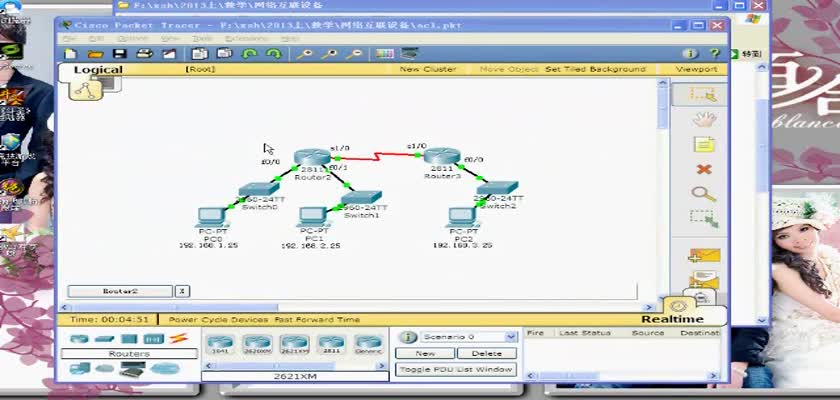
Task: Click the Delete scenario button
Action: click(x=486, y=353)
